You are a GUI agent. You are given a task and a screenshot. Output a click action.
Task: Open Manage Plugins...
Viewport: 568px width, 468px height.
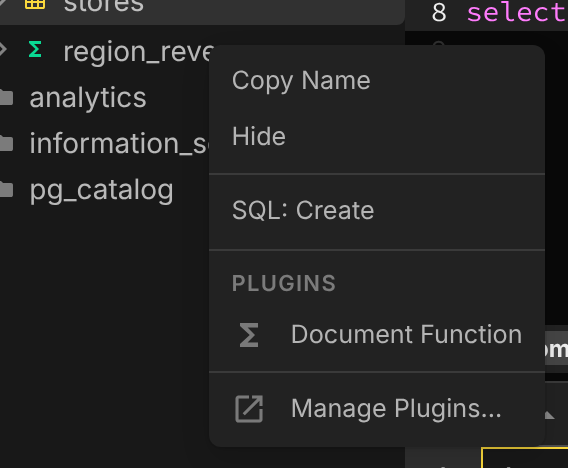point(377,409)
